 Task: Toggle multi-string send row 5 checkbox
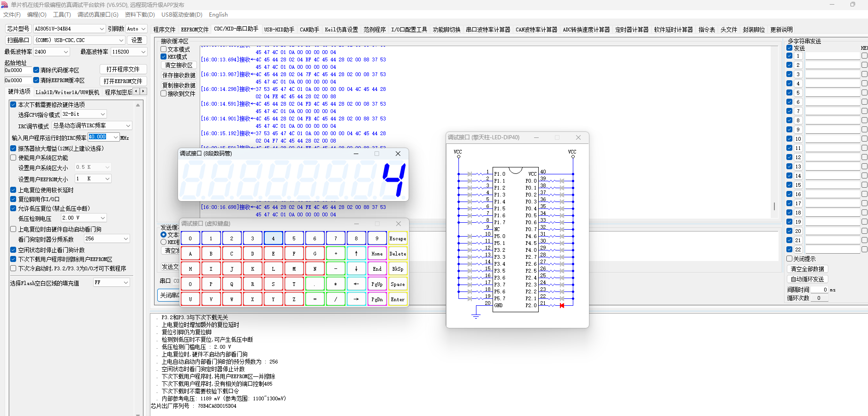pos(789,93)
